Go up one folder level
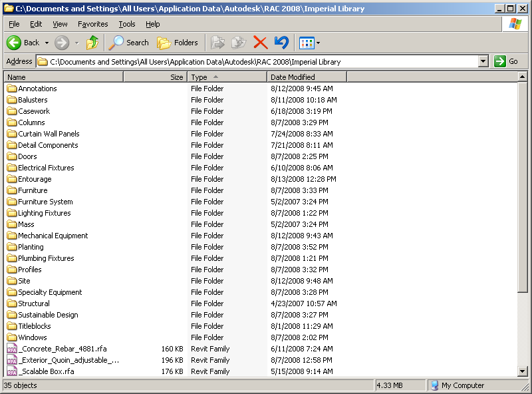The width and height of the screenshot is (532, 394). click(x=92, y=43)
